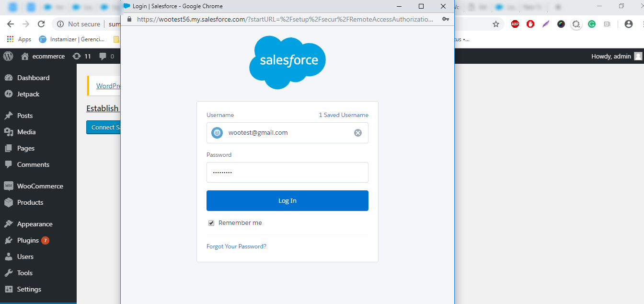Click the WordPress logo in admin bar

(x=8, y=56)
